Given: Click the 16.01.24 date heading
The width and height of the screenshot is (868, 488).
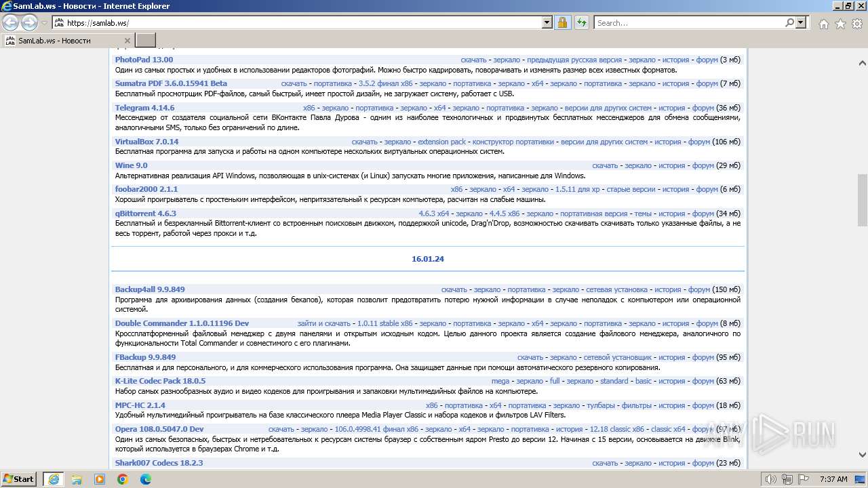Looking at the screenshot, I should (x=428, y=259).
